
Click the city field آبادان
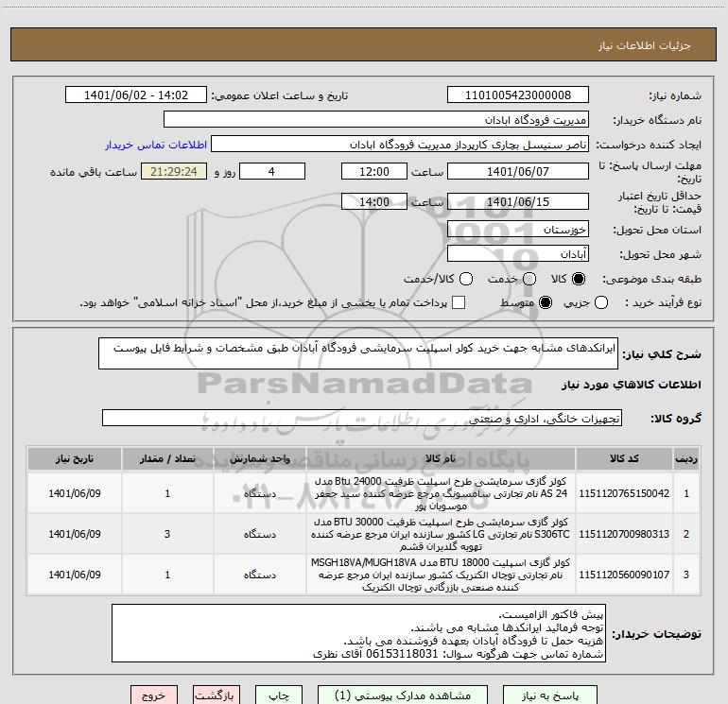pos(518,253)
